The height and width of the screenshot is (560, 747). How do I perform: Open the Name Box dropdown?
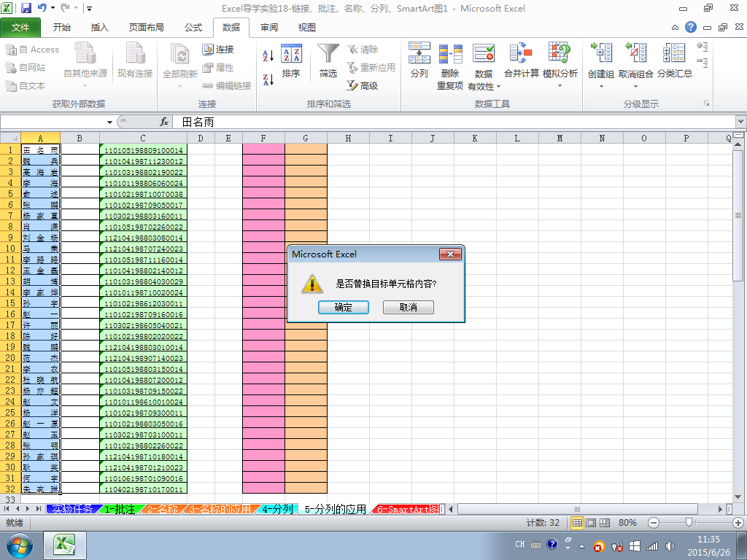[109, 122]
